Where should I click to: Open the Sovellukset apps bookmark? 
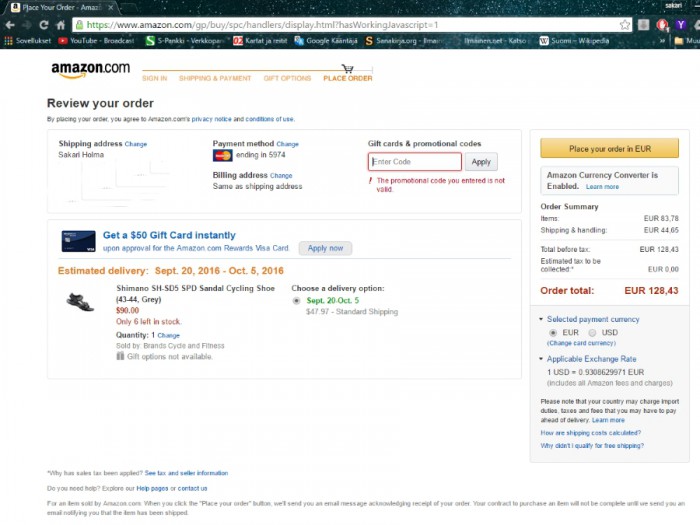pos(28,41)
